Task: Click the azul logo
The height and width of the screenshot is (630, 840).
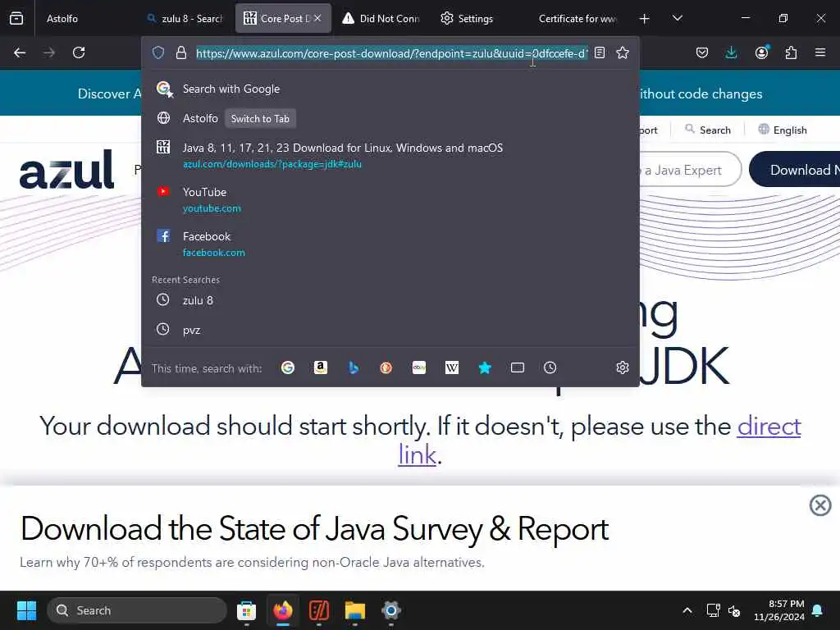Action: coord(67,170)
